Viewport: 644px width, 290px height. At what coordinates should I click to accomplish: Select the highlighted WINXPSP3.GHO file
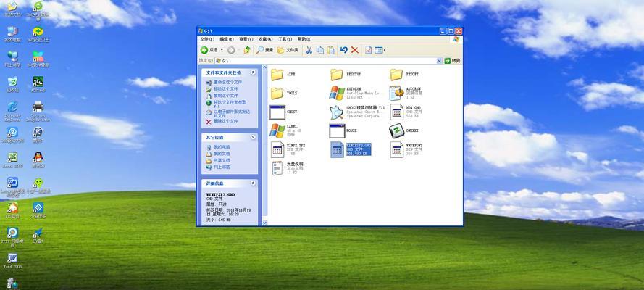351,149
